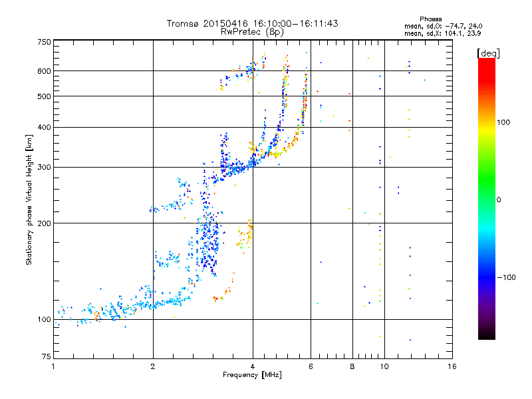Click the y-axis tick label '200'
This screenshot has height=399, width=532.
click(x=44, y=223)
